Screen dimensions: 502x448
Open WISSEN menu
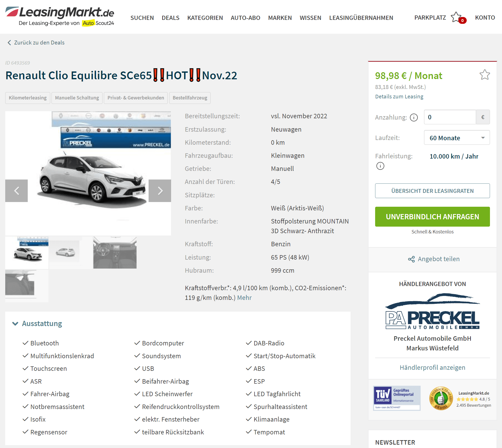point(311,18)
